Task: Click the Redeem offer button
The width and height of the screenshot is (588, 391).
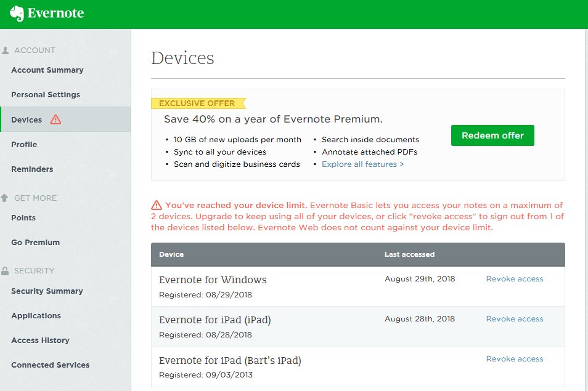Action: 492,135
